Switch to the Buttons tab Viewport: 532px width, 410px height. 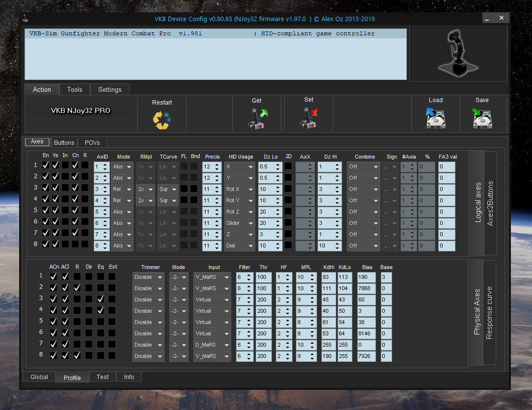pos(64,142)
